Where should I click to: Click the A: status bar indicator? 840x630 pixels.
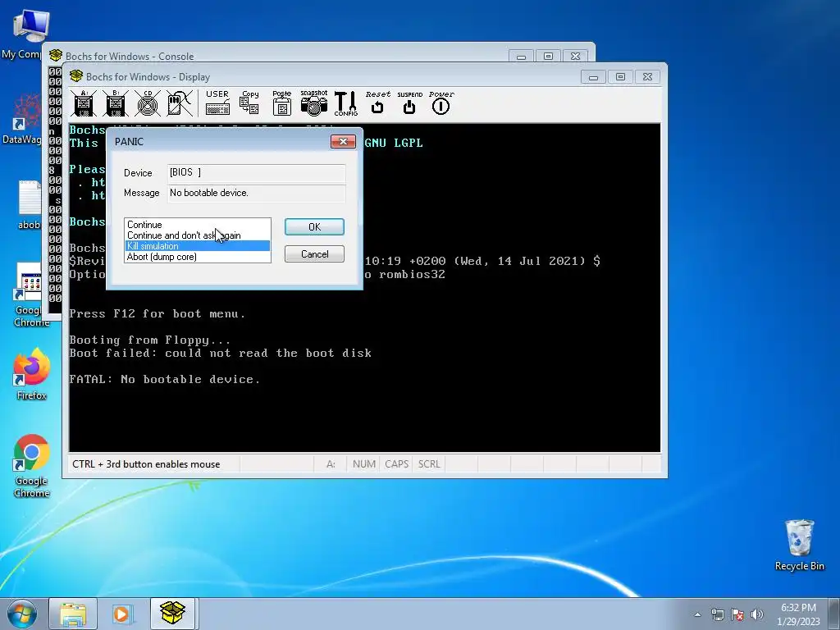[x=331, y=464]
